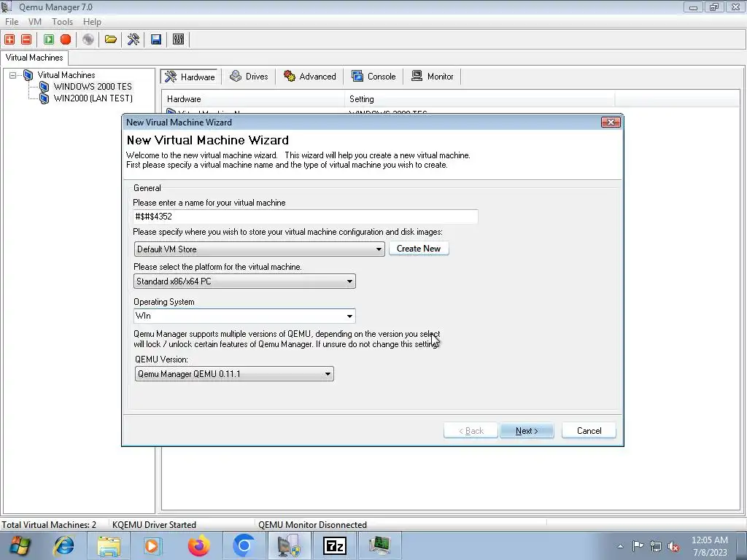Switch to the Drives tab
The height and width of the screenshot is (560, 747).
pyautogui.click(x=249, y=77)
